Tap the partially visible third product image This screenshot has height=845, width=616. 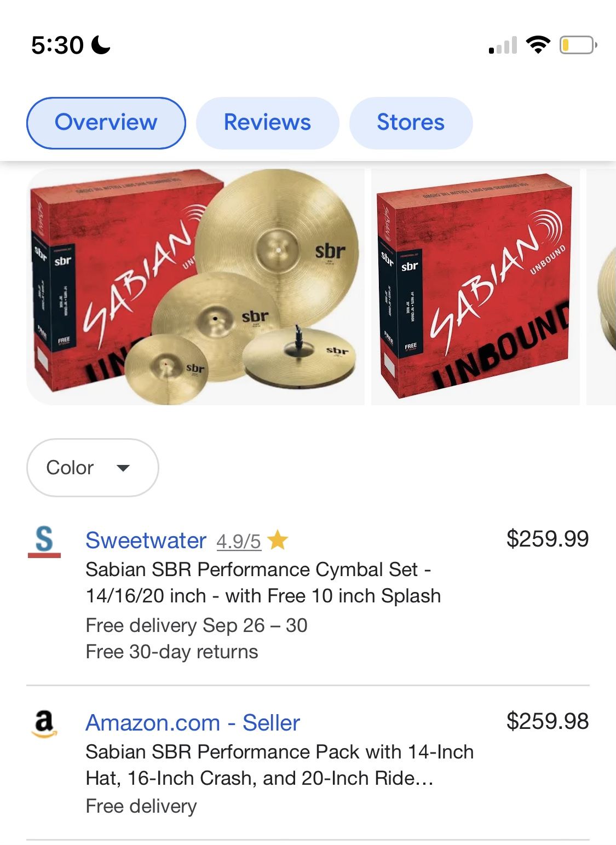[x=602, y=287]
